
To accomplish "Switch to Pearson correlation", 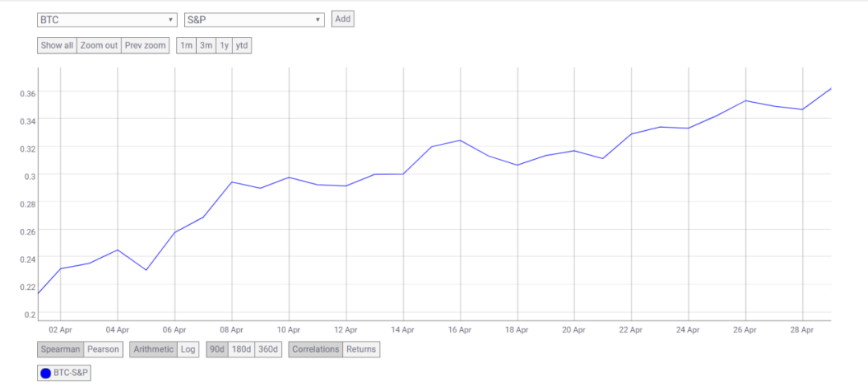I will (x=103, y=349).
